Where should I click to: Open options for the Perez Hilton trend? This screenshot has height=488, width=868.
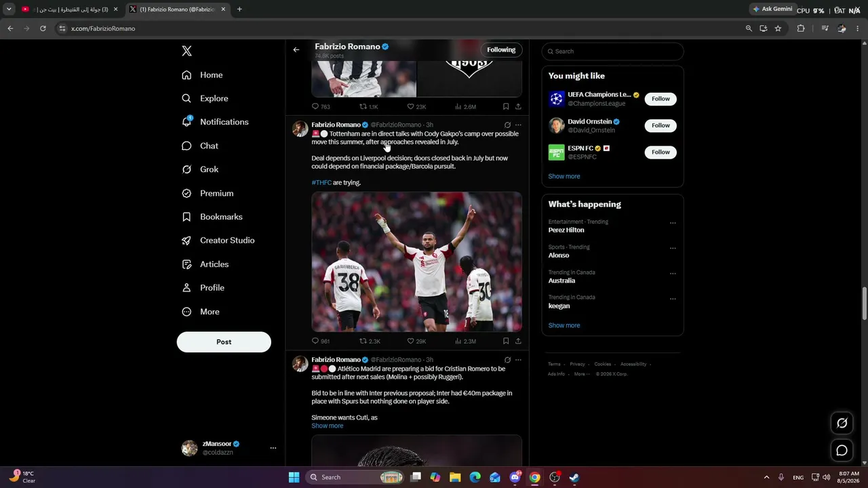(673, 223)
